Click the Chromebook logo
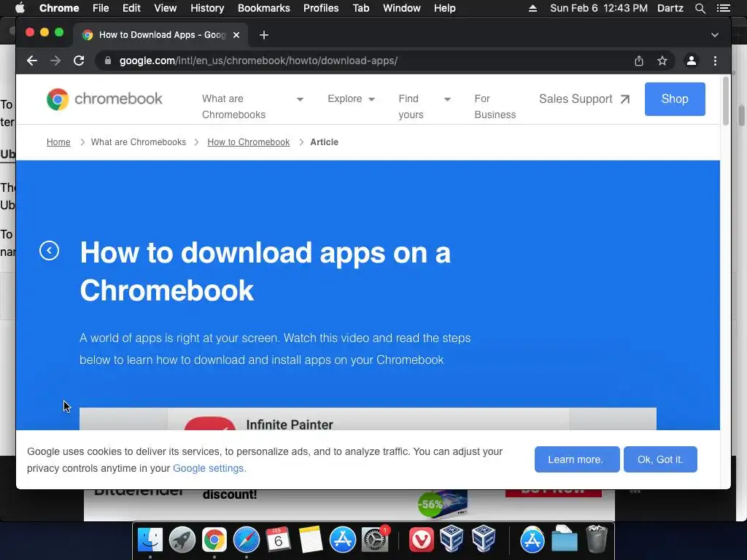Image resolution: width=747 pixels, height=560 pixels. click(104, 99)
